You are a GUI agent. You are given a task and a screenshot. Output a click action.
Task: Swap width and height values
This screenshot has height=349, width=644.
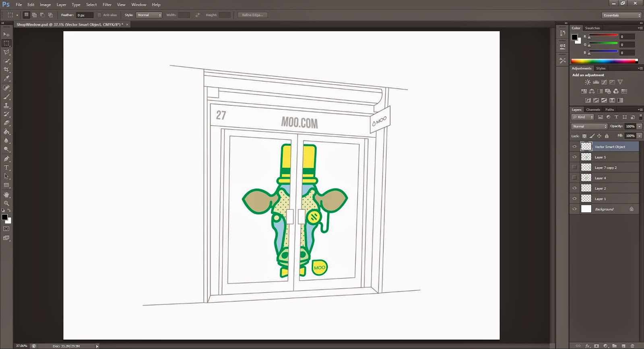pyautogui.click(x=197, y=15)
